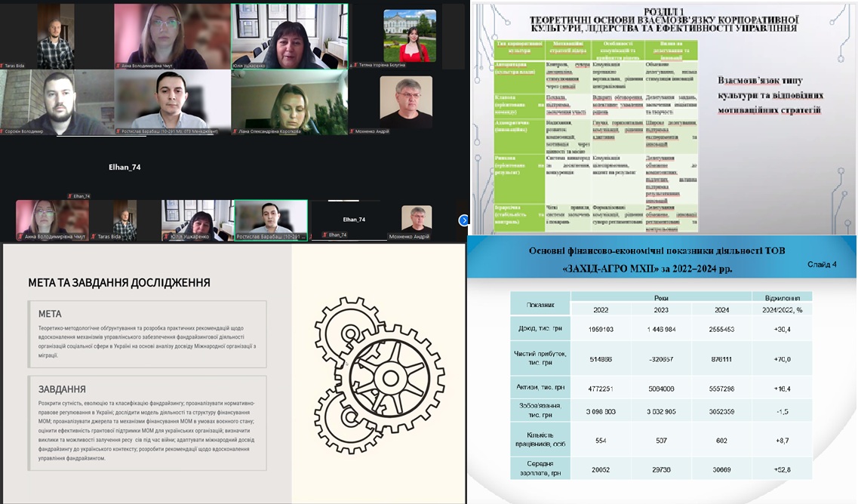Click the Слайд 4 label
The image size is (858, 504).
point(821,265)
